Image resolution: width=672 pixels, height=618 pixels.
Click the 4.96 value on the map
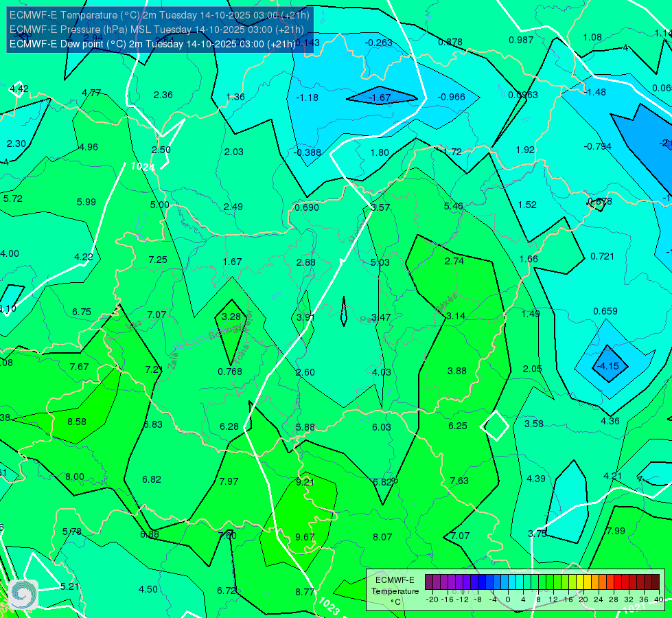click(x=89, y=147)
